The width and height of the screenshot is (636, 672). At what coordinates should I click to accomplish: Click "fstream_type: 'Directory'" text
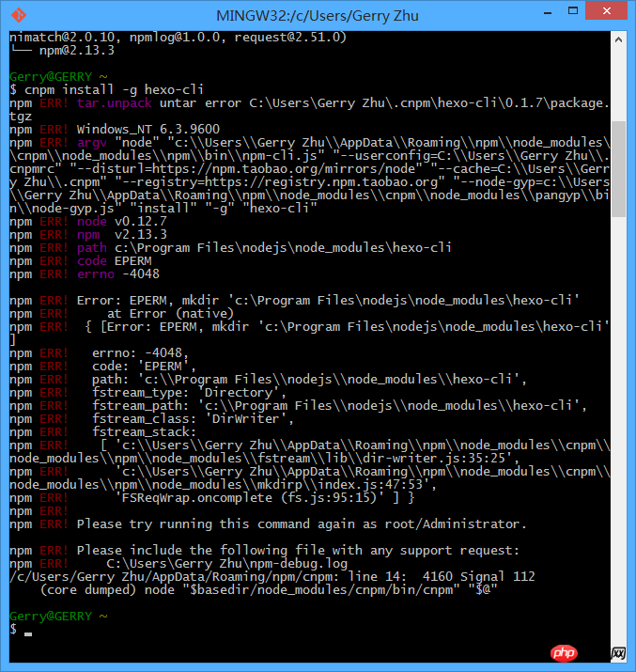[x=189, y=393]
